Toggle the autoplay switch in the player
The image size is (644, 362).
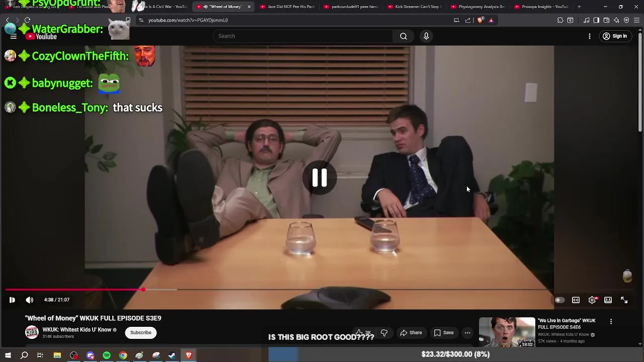(x=558, y=300)
